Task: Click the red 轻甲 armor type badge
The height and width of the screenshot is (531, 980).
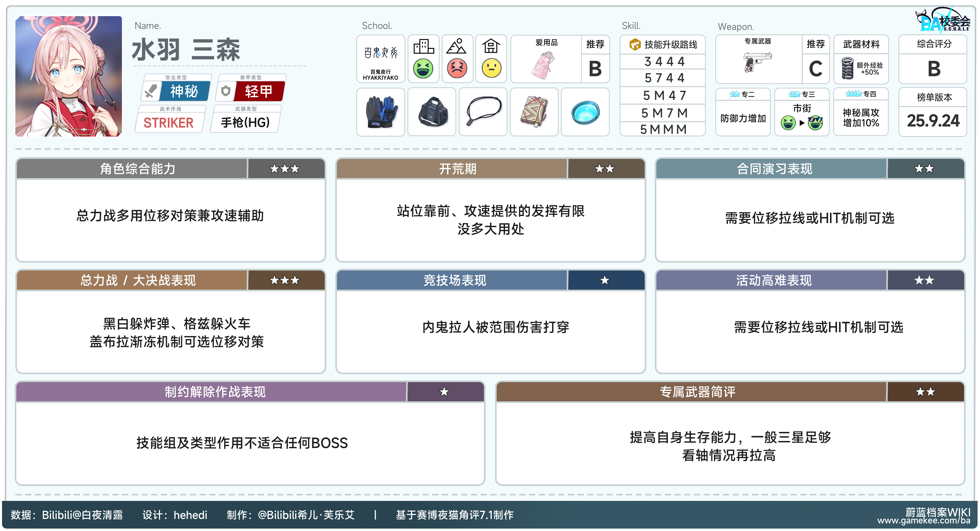Action: [259, 91]
